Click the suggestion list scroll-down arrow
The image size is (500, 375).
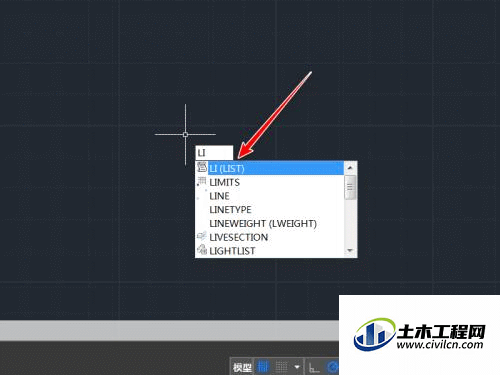[350, 250]
